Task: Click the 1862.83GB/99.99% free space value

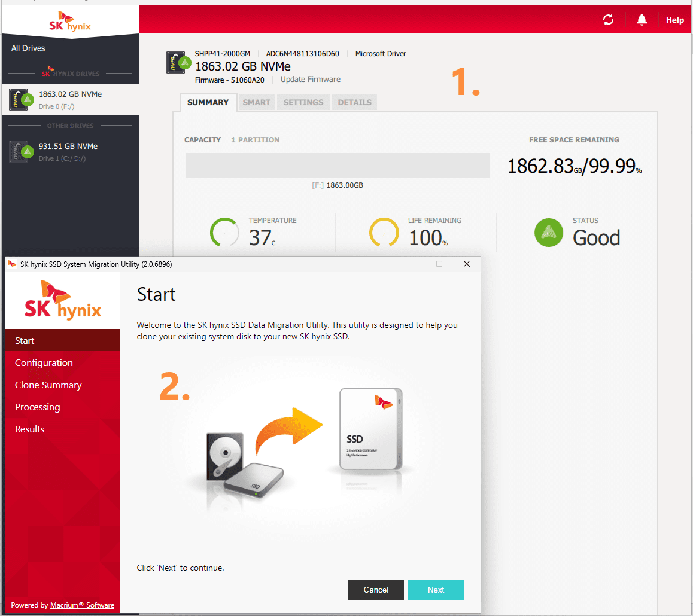Action: pos(574,166)
